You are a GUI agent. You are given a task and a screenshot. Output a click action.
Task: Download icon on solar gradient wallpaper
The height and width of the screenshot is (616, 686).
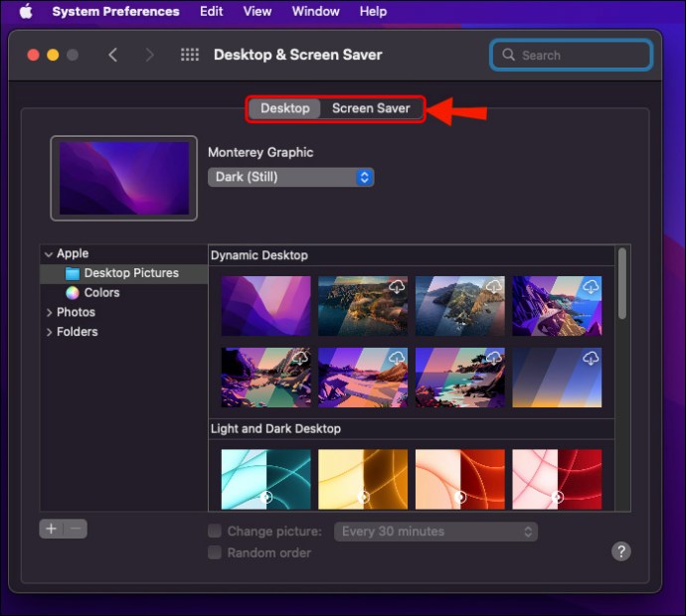(x=591, y=359)
